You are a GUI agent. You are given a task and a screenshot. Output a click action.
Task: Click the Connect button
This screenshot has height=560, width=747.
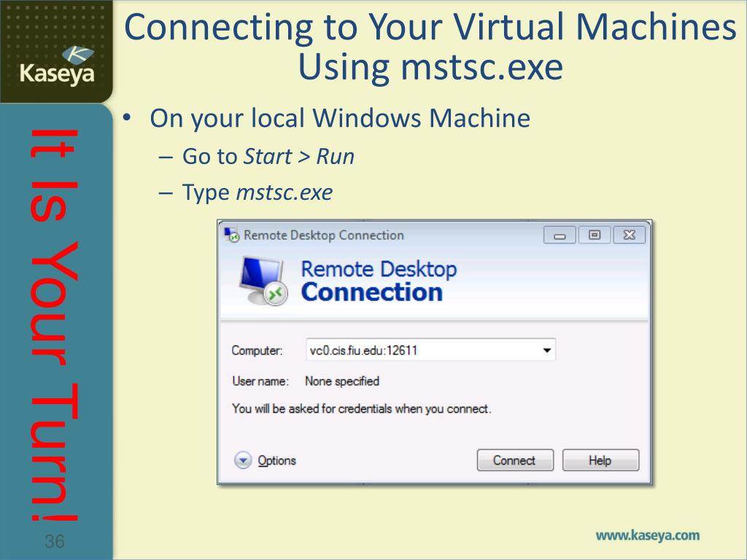click(x=515, y=460)
